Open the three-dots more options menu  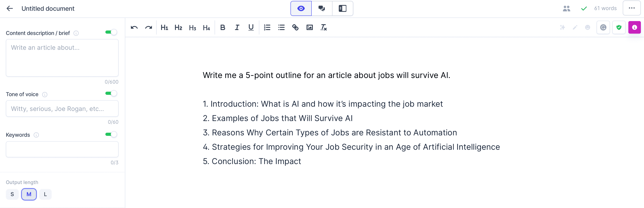click(632, 8)
